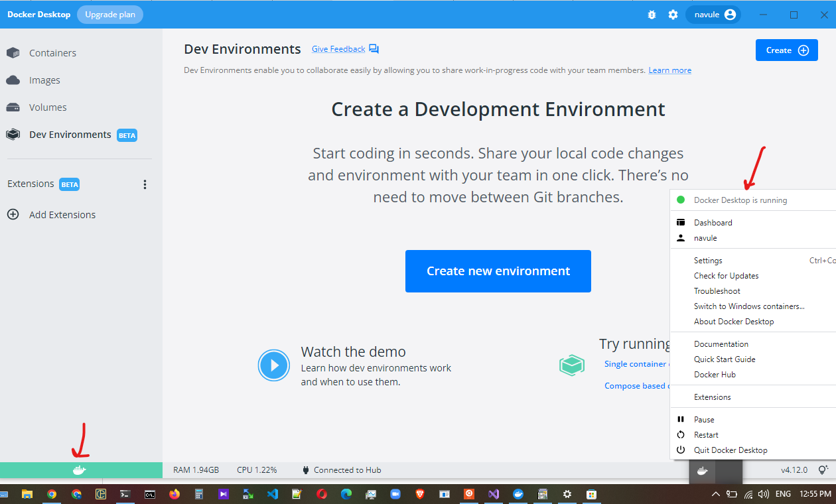Open the bug report troubleshoot icon
The image size is (836, 504).
(652, 15)
